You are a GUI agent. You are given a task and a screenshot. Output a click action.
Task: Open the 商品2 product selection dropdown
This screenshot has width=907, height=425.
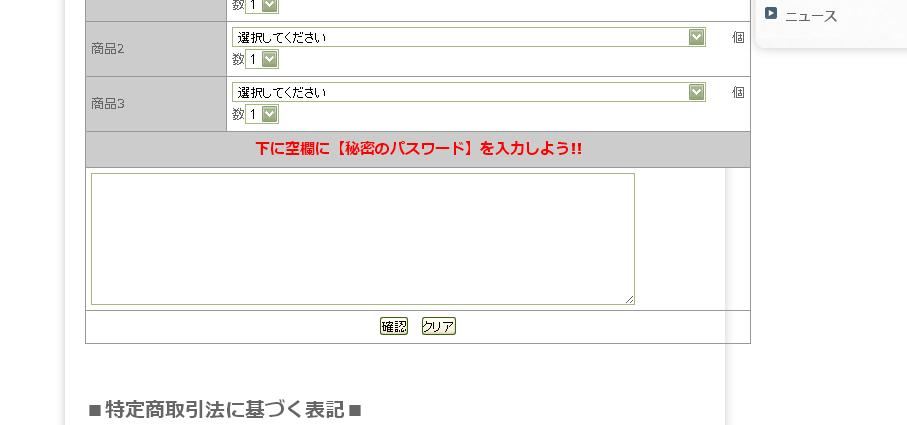click(469, 37)
